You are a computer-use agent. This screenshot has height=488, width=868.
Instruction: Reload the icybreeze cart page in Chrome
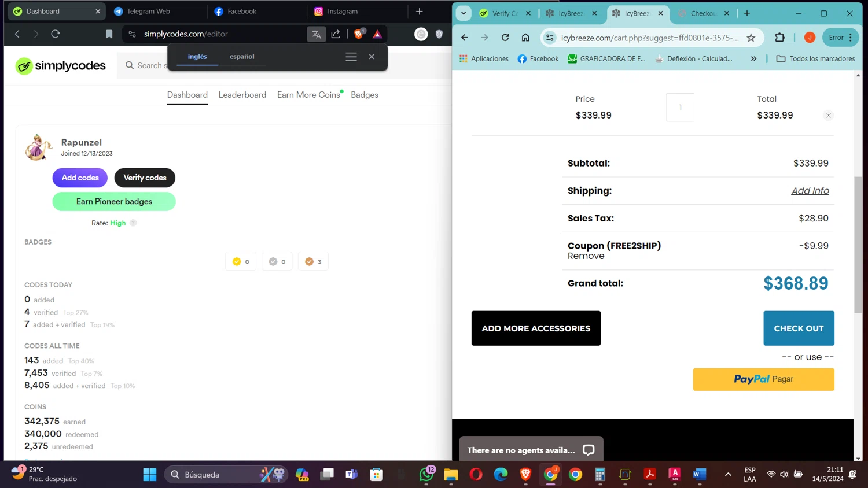coord(505,38)
